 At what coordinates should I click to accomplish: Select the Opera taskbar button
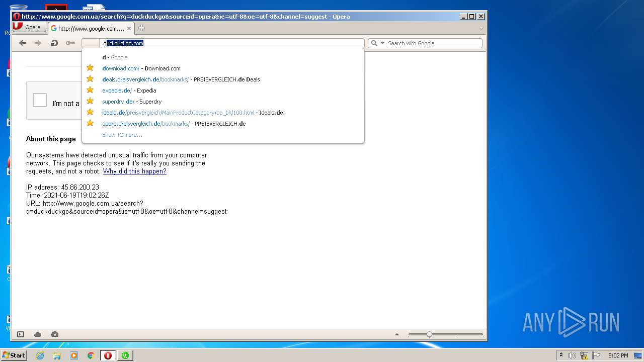(x=108, y=355)
